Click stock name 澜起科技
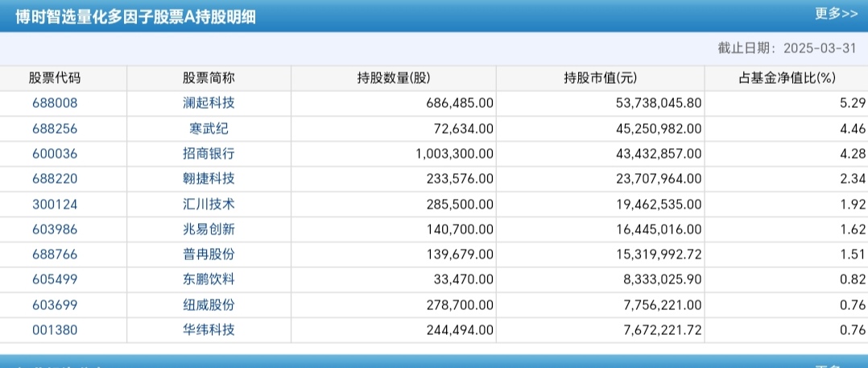The image size is (868, 368). coord(209,103)
